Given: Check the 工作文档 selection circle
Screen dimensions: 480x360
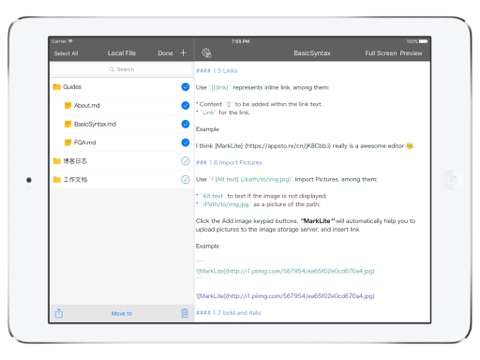Looking at the screenshot, I should click(185, 179).
